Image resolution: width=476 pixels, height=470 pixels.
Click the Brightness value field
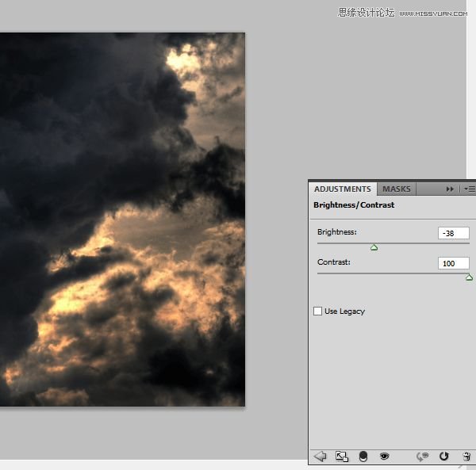pos(453,233)
